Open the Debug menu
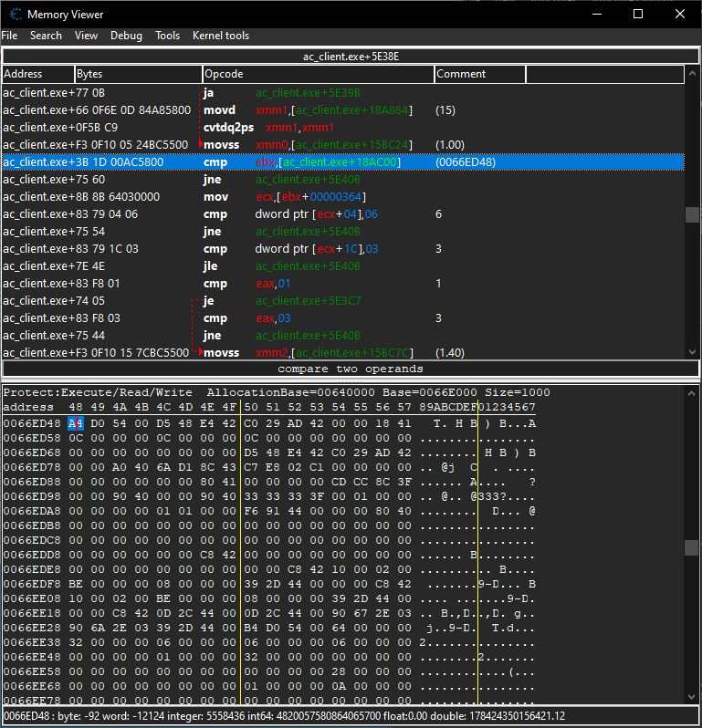The height and width of the screenshot is (728, 702). (x=126, y=36)
